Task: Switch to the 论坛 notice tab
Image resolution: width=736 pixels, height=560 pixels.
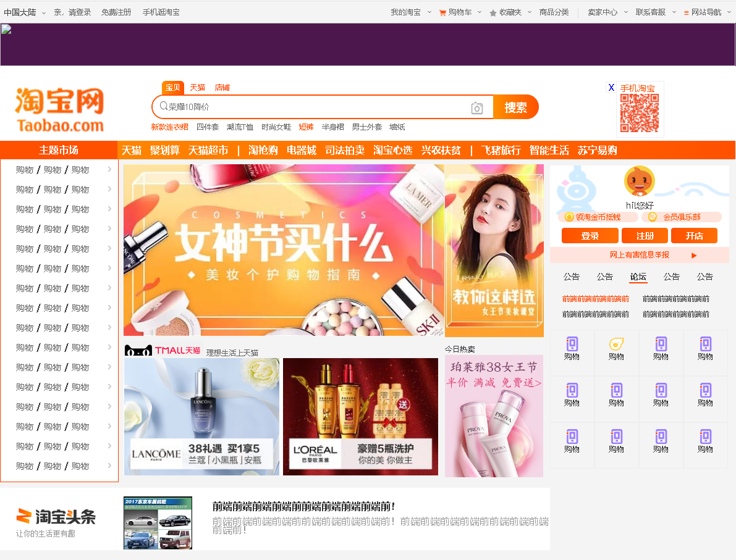Action: click(638, 277)
